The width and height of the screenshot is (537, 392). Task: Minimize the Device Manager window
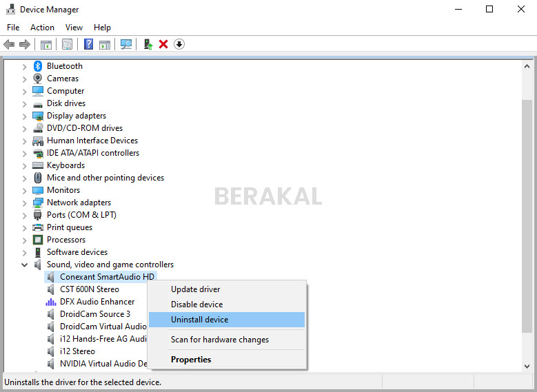click(458, 9)
